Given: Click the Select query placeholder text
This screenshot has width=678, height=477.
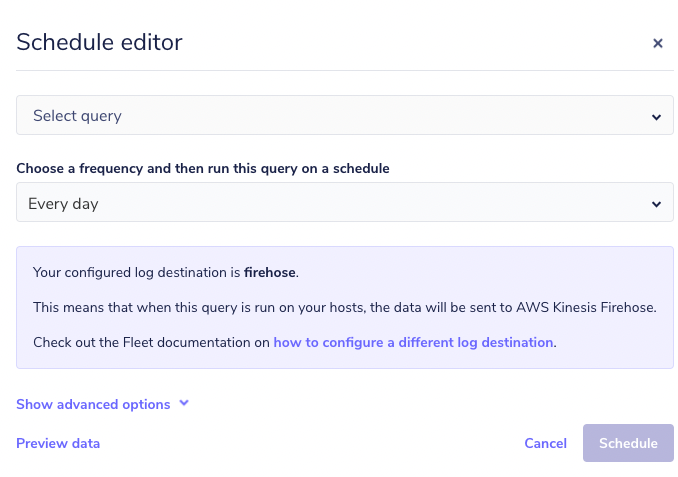Looking at the screenshot, I should 77,116.
